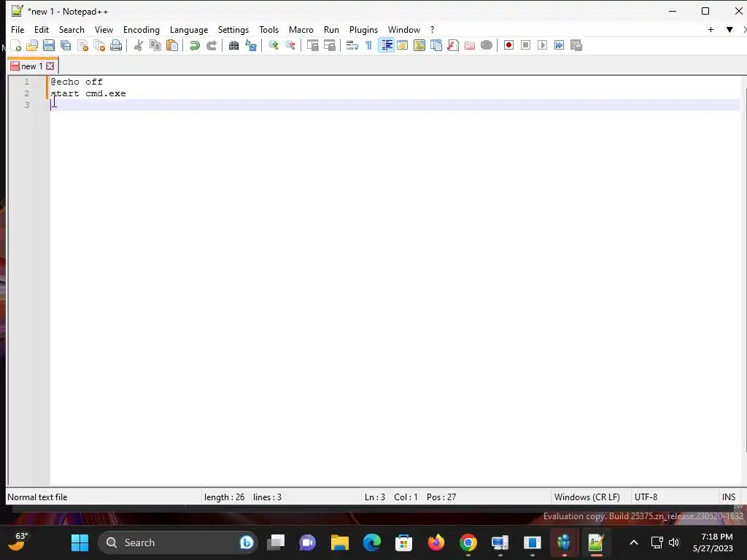The image size is (747, 560).
Task: Undo last change with green arrow
Action: (194, 46)
